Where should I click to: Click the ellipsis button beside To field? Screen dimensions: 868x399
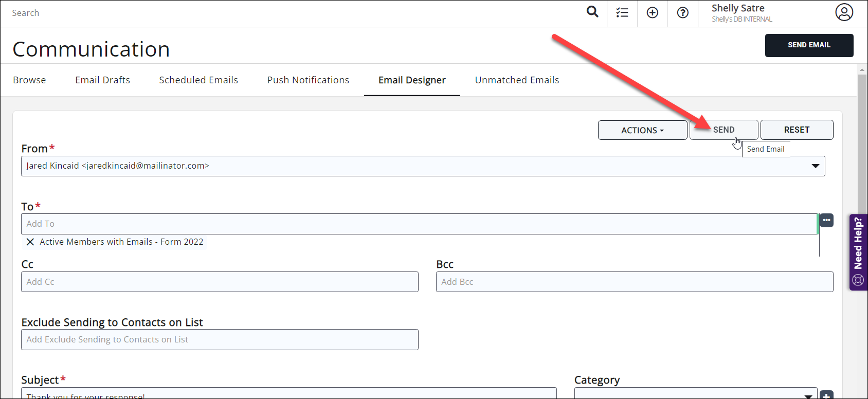[x=826, y=220]
